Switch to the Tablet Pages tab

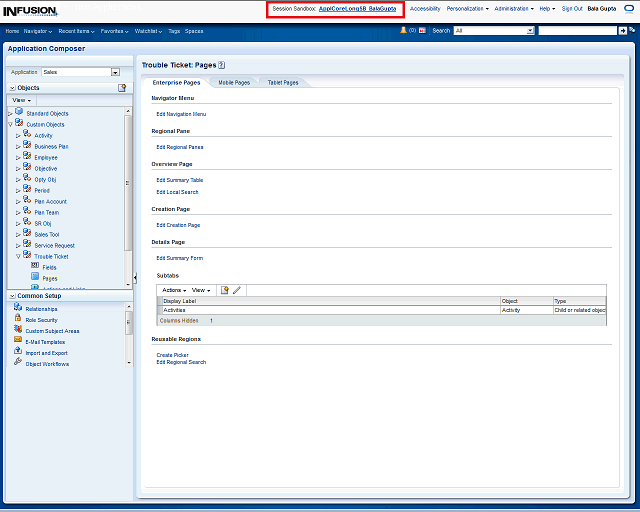click(283, 82)
